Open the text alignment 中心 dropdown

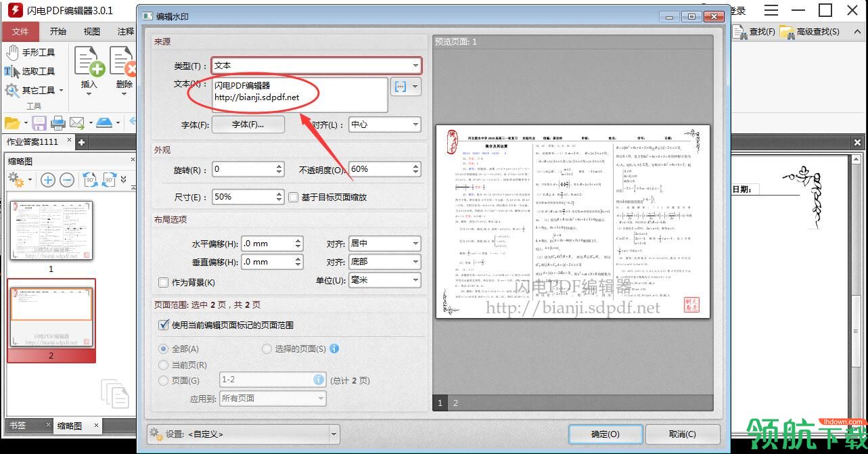click(x=384, y=124)
